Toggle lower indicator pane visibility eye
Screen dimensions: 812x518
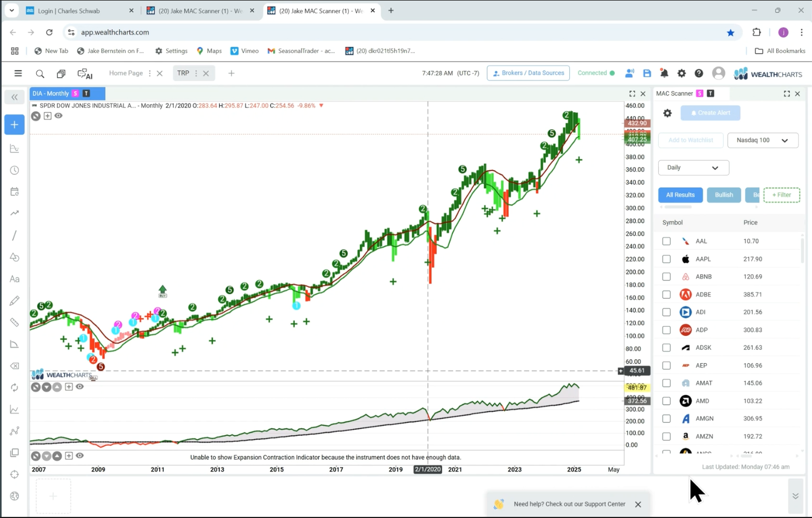pyautogui.click(x=79, y=387)
